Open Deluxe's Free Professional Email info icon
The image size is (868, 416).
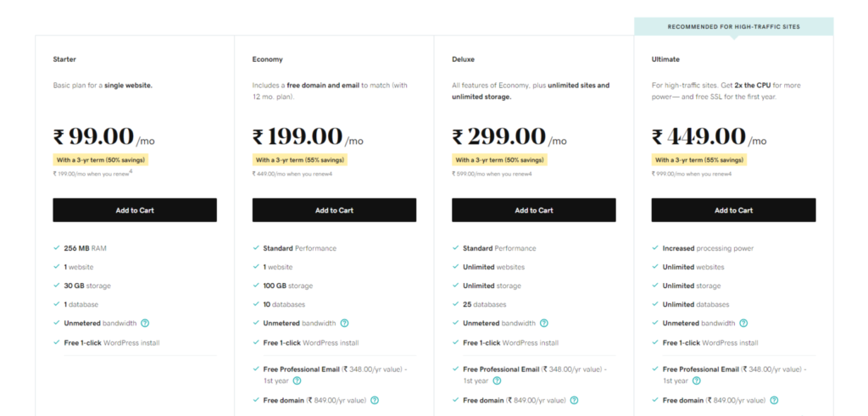tap(497, 380)
